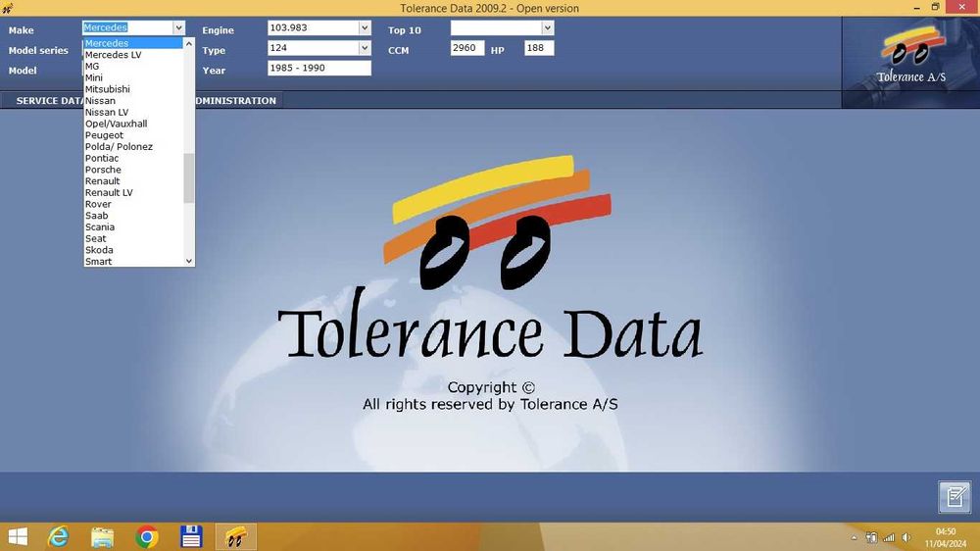The height and width of the screenshot is (551, 980).
Task: Choose Mercedes in the Make list
Action: 133,43
